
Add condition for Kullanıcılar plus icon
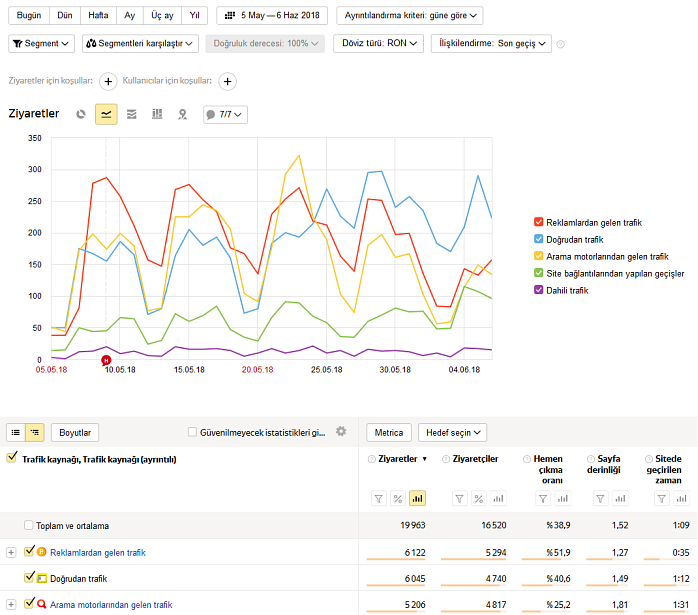pyautogui.click(x=227, y=81)
